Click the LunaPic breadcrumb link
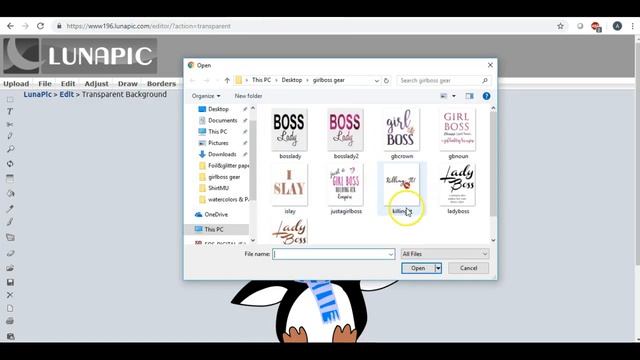 coord(38,94)
